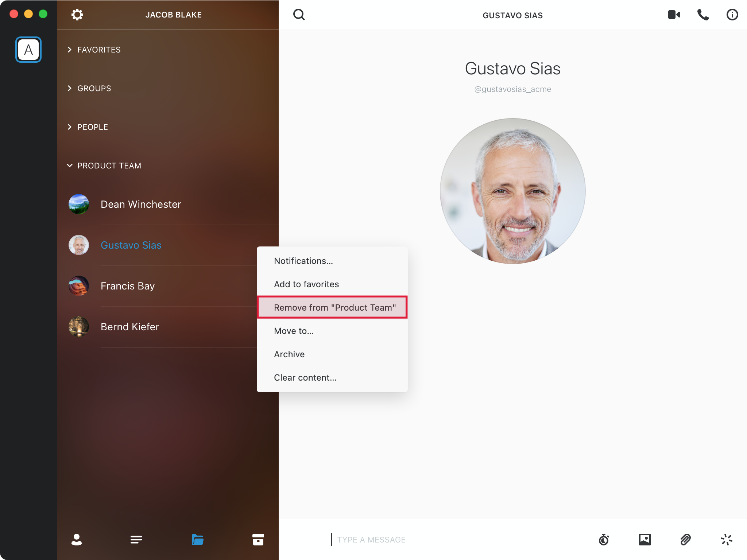Start a video call with Gustavo Sias
747x560 pixels.
pos(674,15)
